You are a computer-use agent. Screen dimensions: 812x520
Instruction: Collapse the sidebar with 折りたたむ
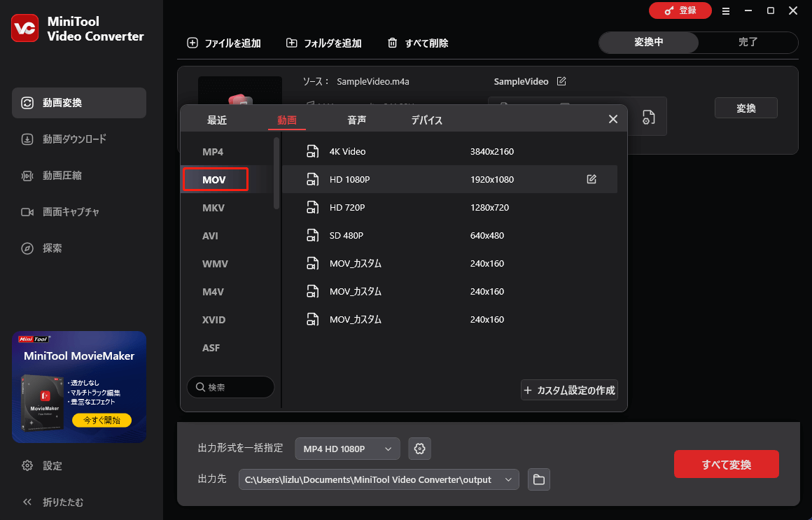pos(52,502)
